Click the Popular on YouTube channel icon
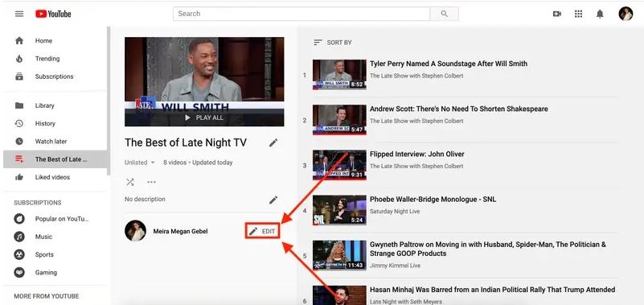The width and height of the screenshot is (644, 305). coord(19,219)
